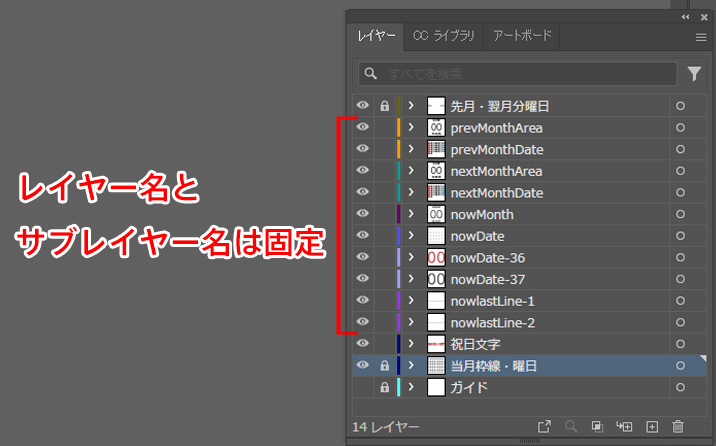Switch to the CC ライブラリ tab

coord(444,36)
